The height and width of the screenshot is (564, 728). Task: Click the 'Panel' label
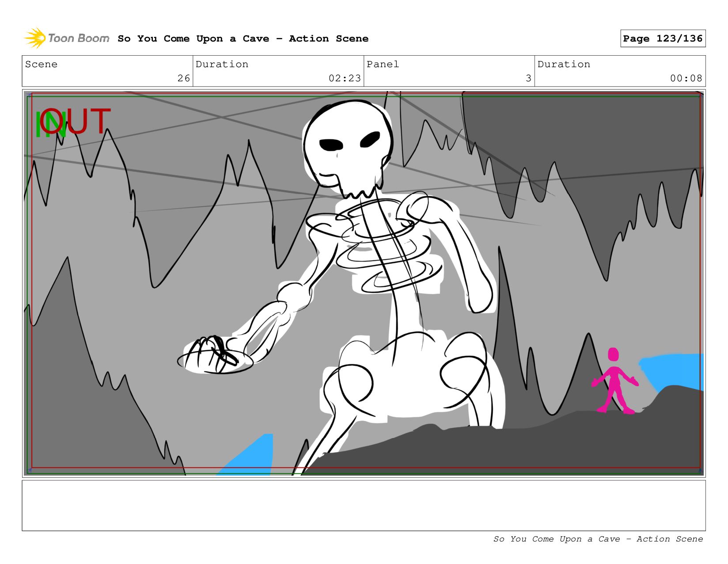(x=383, y=64)
